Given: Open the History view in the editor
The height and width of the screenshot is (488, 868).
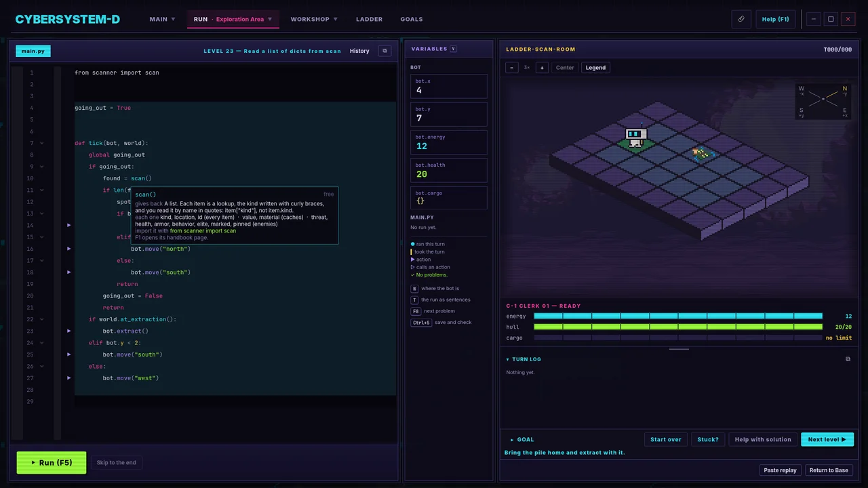Looking at the screenshot, I should point(359,51).
